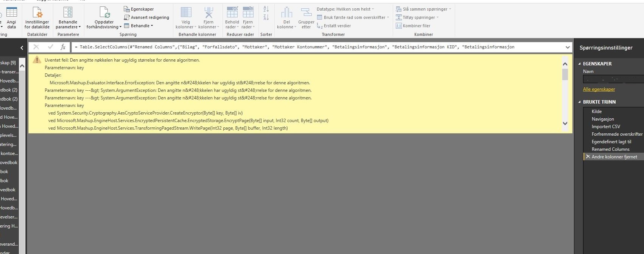Viewport: 644px width, 254px height.
Task: Click Velg kolonner icon
Action: 186,12
